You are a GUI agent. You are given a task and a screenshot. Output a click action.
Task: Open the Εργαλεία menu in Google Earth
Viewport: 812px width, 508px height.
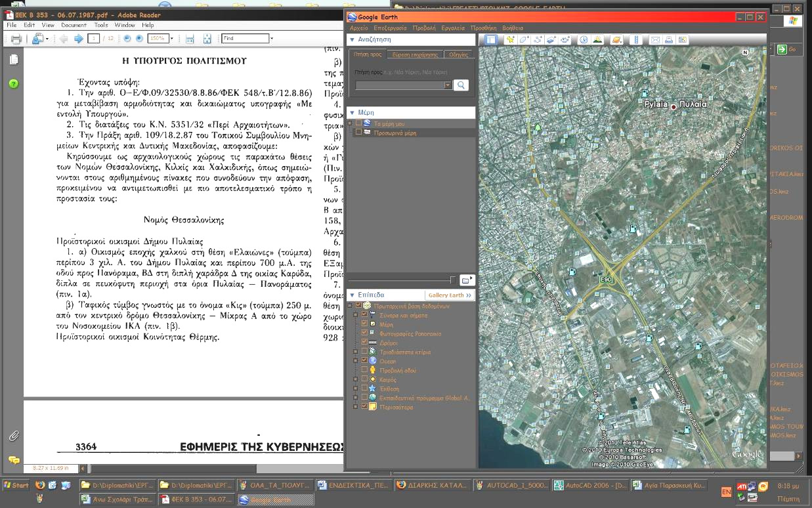click(x=453, y=28)
